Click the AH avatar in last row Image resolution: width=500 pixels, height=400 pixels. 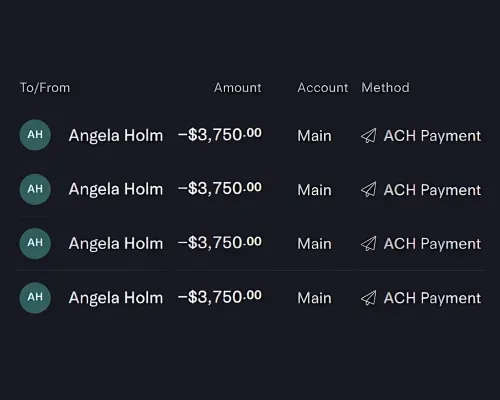[x=35, y=297]
